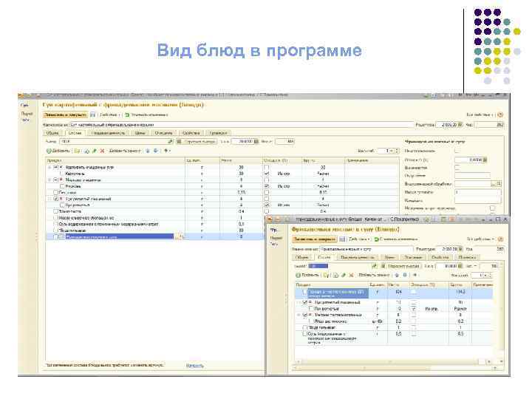Click the quantity spinner arrows in soup composition toolbar
532x399 pixels.
point(397,151)
